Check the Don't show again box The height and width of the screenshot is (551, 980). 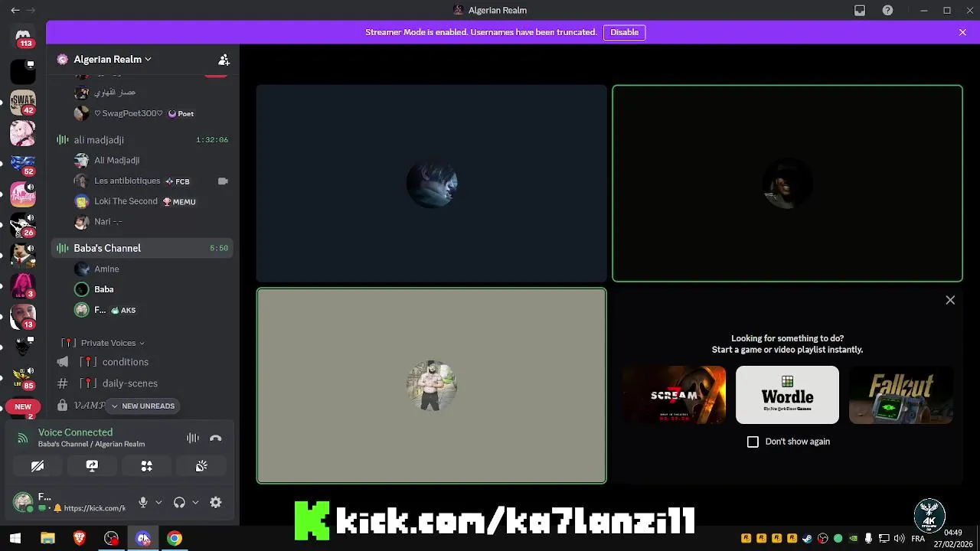(x=753, y=442)
